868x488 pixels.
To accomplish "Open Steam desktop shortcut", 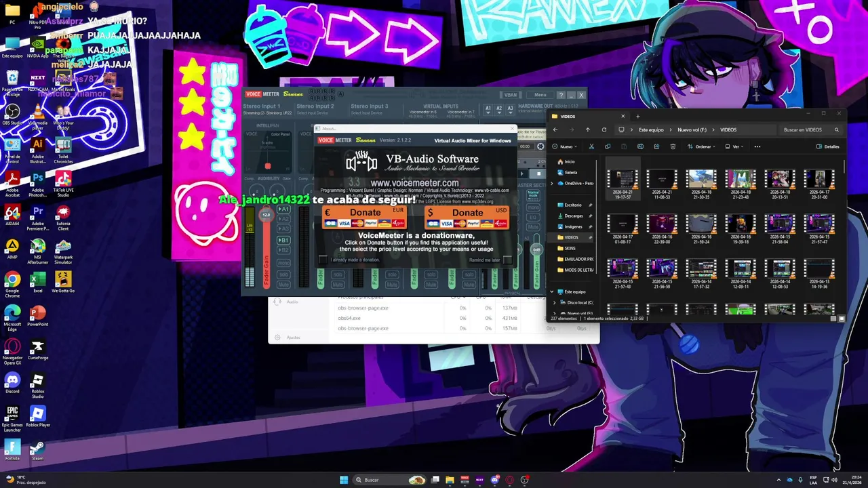I will point(38,450).
